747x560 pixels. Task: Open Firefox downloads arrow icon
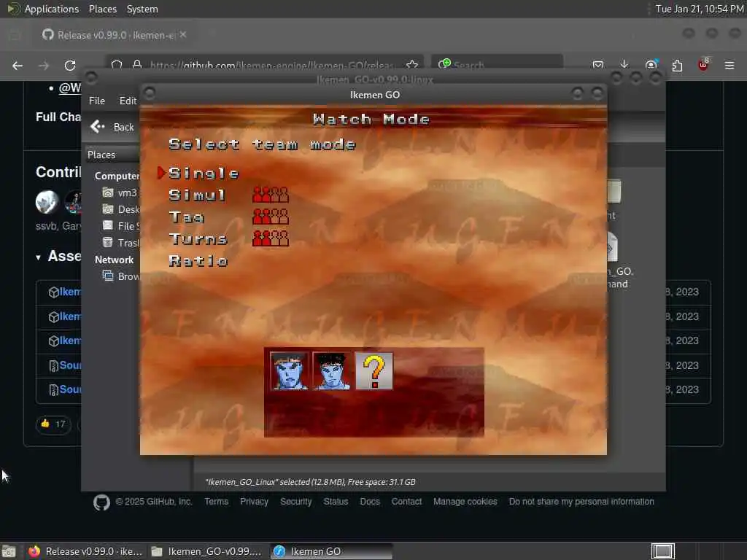[624, 64]
